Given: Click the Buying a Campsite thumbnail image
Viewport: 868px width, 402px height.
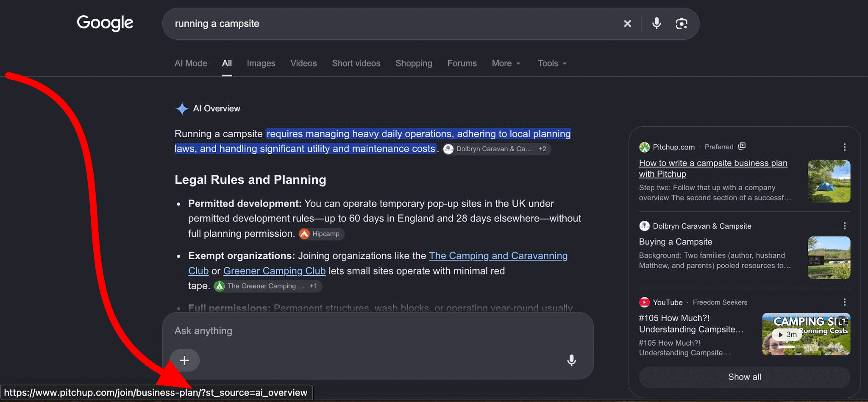Looking at the screenshot, I should click(829, 258).
